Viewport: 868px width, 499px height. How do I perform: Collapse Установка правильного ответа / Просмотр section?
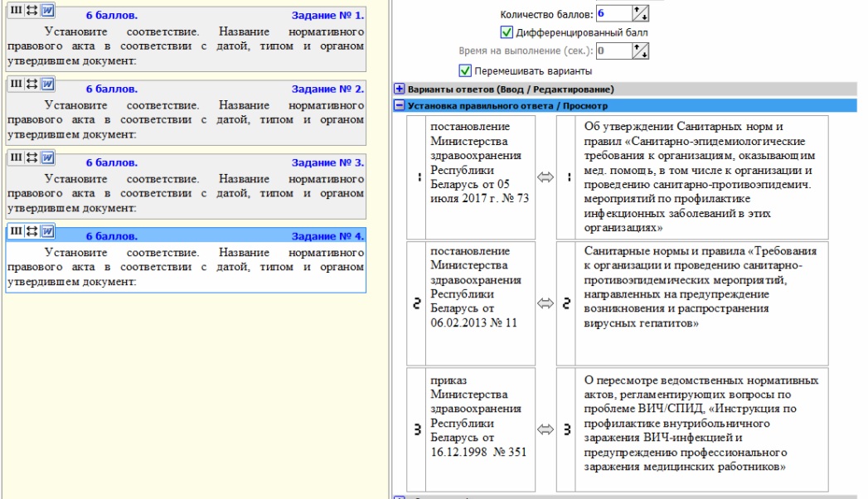click(x=399, y=105)
